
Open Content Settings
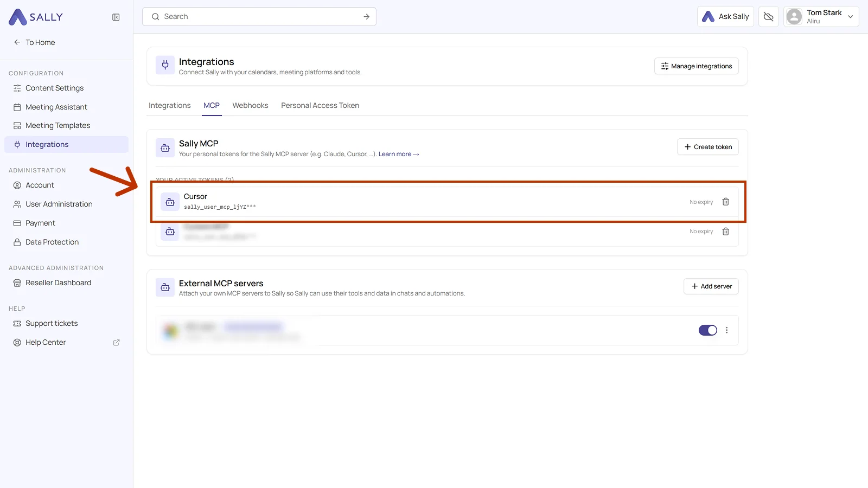click(x=66, y=88)
